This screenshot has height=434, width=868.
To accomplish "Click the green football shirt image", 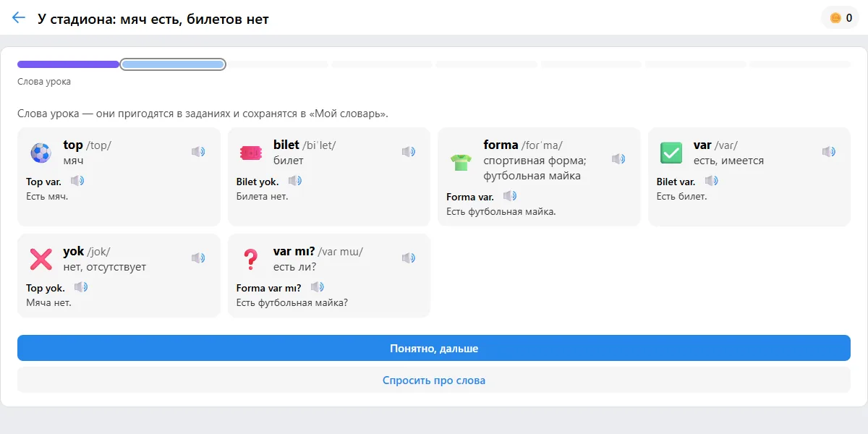I will [x=461, y=160].
